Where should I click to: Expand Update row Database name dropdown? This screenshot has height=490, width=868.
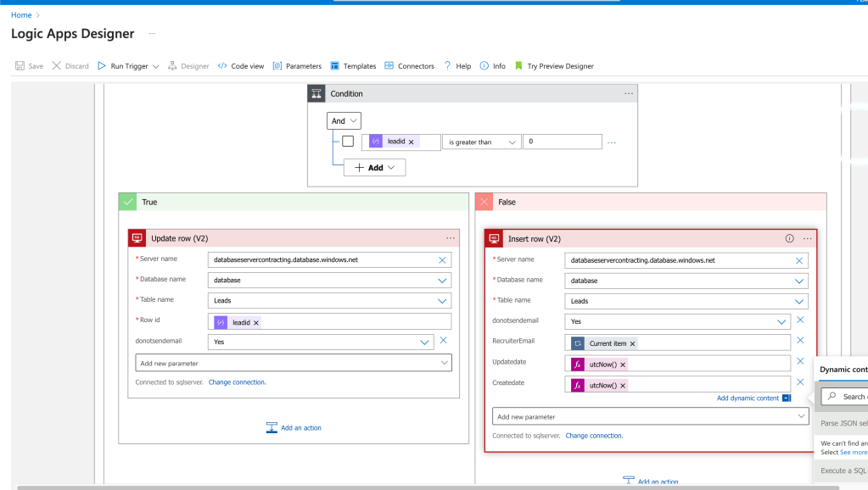tap(442, 281)
